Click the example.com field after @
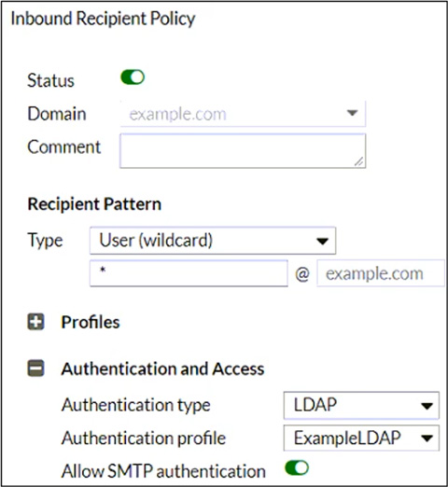The width and height of the screenshot is (448, 487). click(x=381, y=273)
